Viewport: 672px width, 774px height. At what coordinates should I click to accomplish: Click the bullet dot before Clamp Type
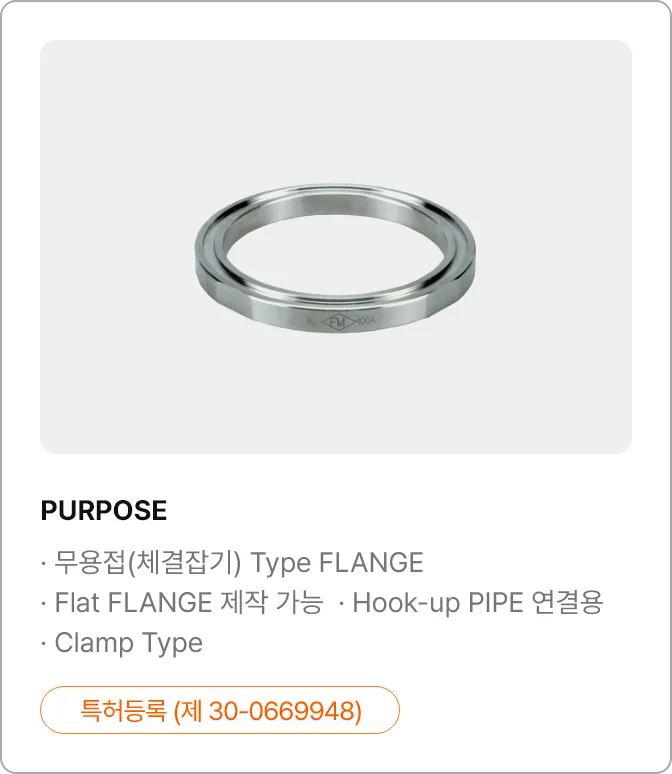(44, 644)
